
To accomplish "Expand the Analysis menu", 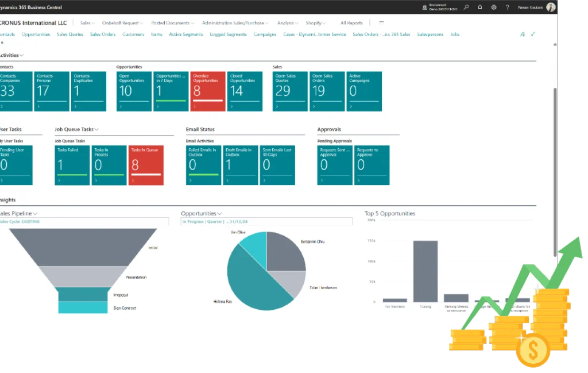I will [288, 23].
